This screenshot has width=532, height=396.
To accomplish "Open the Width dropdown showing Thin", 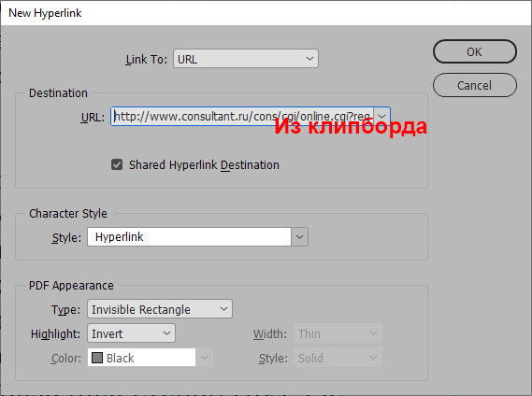I will coord(338,333).
